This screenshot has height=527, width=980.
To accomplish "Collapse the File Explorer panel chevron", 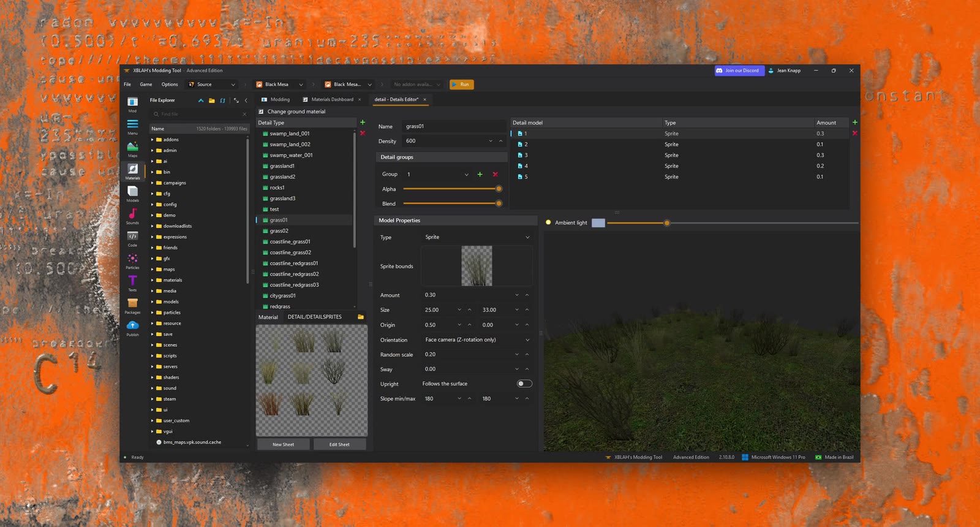I will (x=246, y=100).
